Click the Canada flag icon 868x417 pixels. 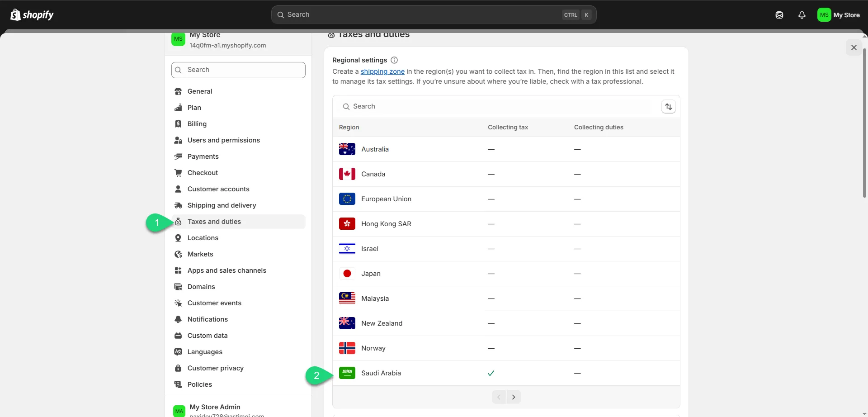click(347, 174)
